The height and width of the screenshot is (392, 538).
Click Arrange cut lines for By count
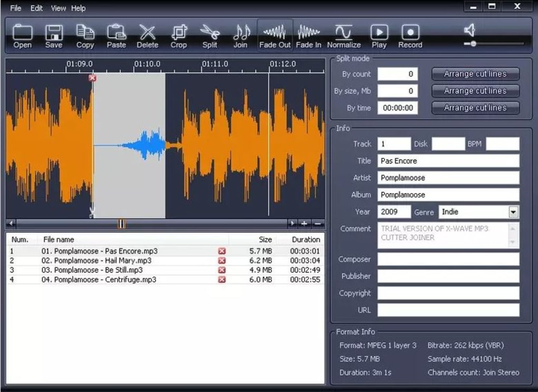click(475, 74)
